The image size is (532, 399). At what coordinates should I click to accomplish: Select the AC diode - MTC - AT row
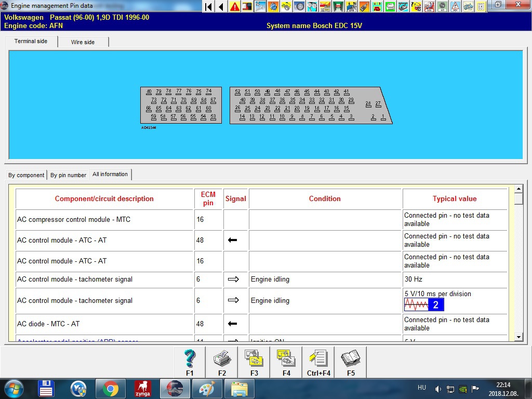pyautogui.click(x=261, y=324)
